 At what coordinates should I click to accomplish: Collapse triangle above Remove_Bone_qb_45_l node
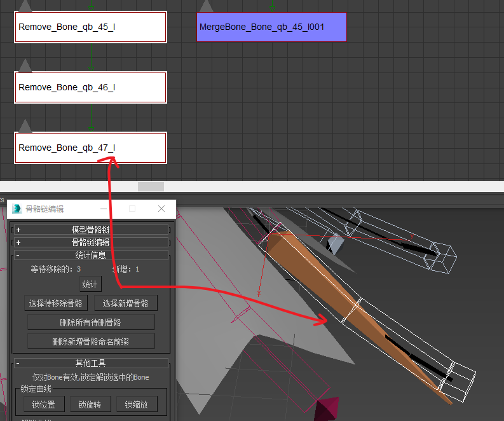pyautogui.click(x=25, y=6)
